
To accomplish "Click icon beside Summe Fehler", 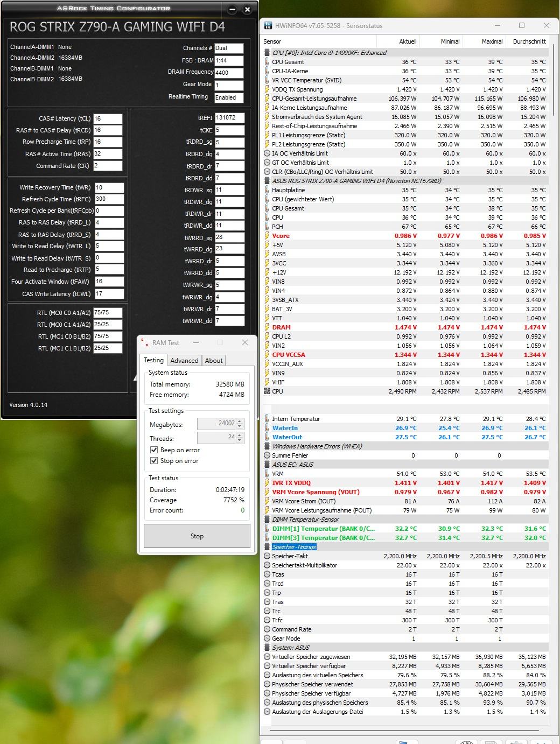I will pyautogui.click(x=267, y=455).
